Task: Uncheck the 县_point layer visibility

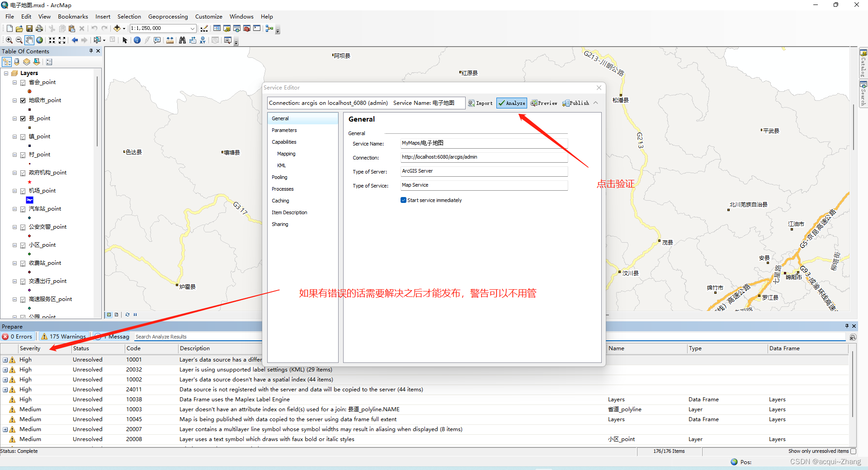Action: (23, 118)
